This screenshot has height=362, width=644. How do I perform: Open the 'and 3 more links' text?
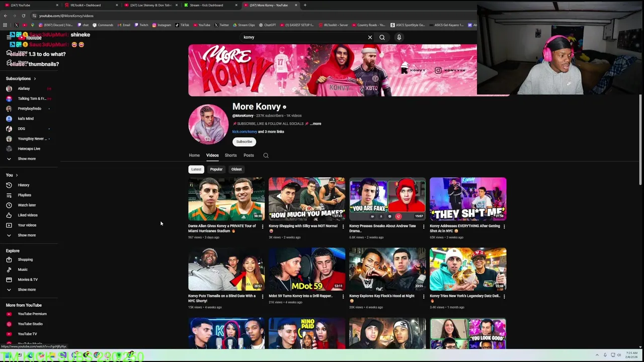271,132
